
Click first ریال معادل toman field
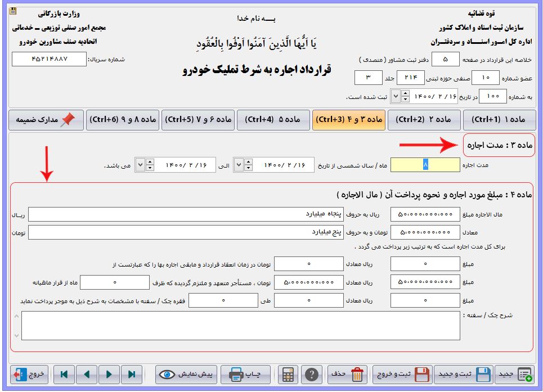tap(309, 264)
